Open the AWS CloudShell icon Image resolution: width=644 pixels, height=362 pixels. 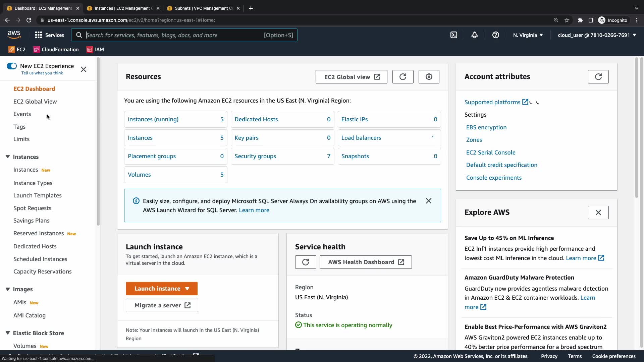[453, 35]
